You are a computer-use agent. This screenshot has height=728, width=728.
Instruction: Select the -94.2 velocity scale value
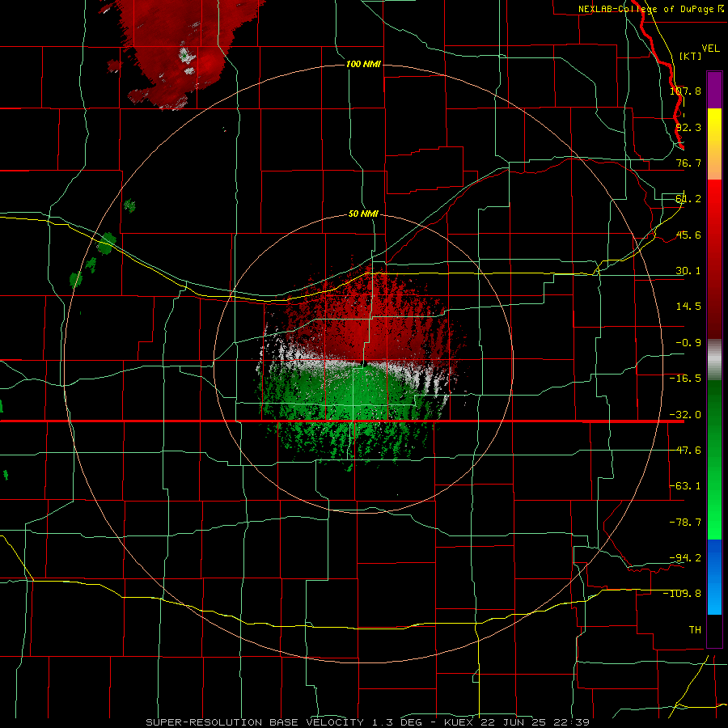(x=685, y=557)
